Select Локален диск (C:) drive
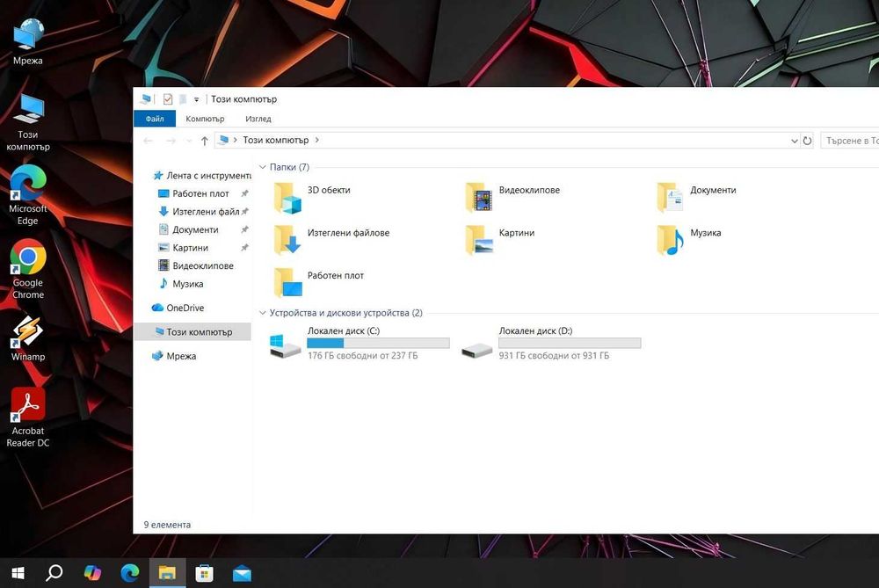879x588 pixels. pos(360,343)
